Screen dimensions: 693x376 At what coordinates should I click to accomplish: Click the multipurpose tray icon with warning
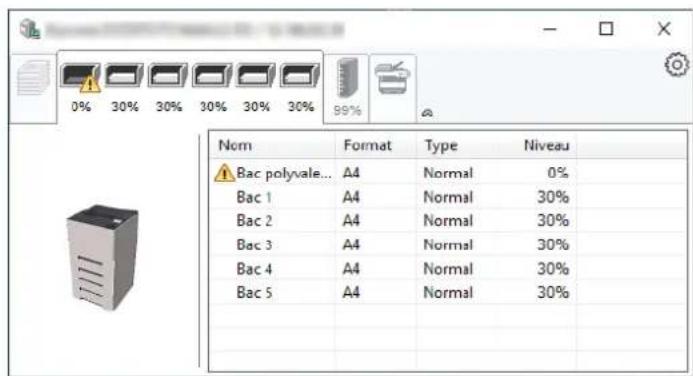[x=80, y=77]
